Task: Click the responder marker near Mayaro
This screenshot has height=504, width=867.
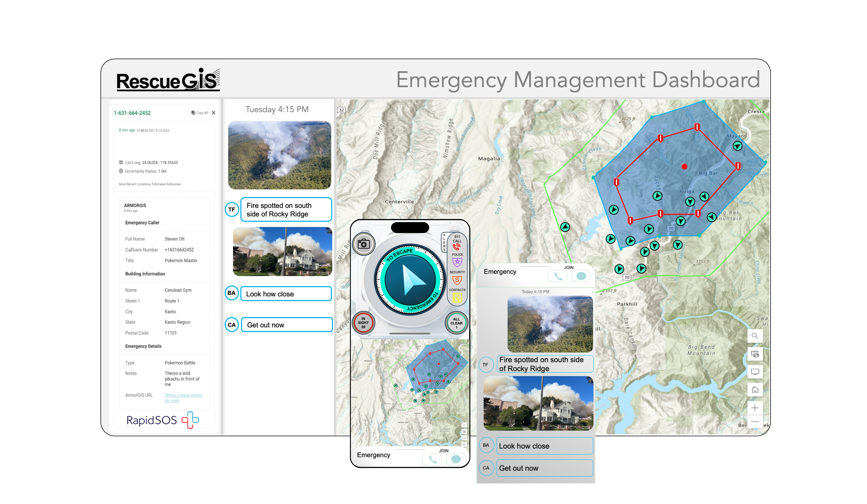Action: (737, 146)
